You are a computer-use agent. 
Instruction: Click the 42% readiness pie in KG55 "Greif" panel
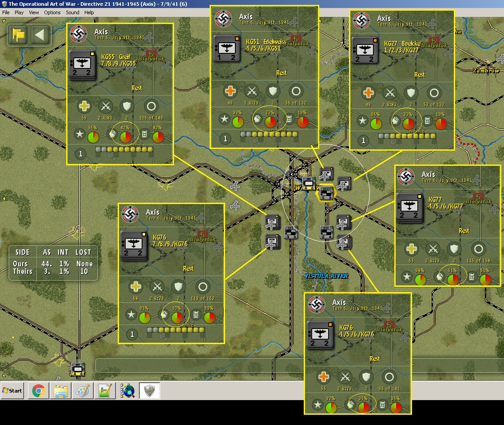125,137
